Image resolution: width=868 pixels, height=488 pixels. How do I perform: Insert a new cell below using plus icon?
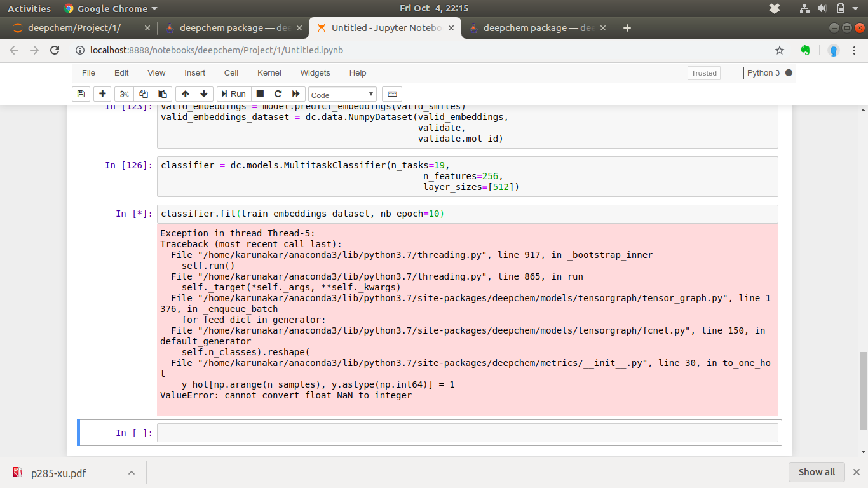tap(102, 93)
